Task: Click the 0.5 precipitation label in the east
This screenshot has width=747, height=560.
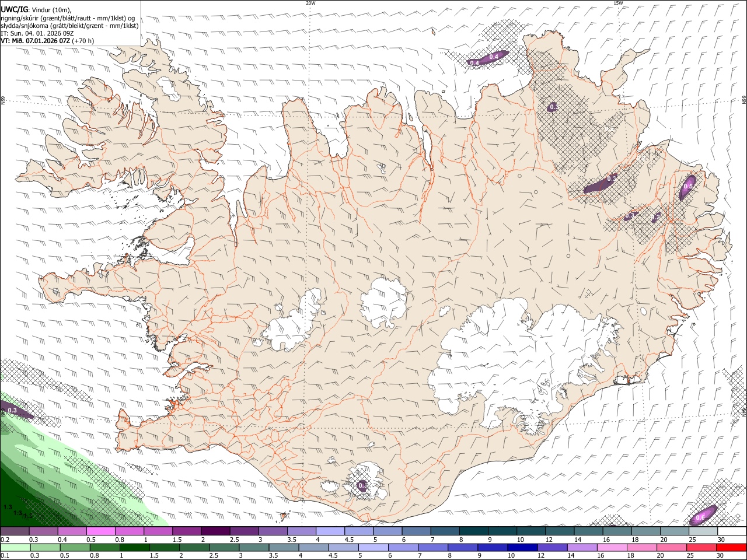Action: coord(688,187)
